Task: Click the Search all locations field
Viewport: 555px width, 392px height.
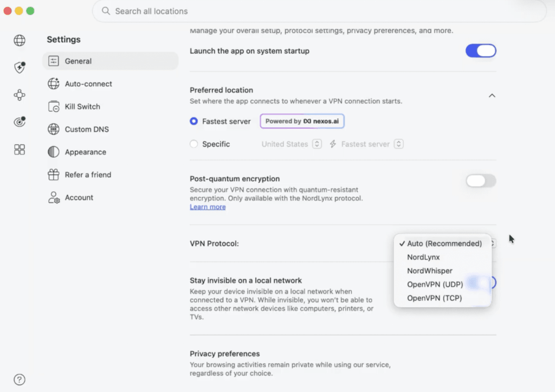Action: (319, 11)
